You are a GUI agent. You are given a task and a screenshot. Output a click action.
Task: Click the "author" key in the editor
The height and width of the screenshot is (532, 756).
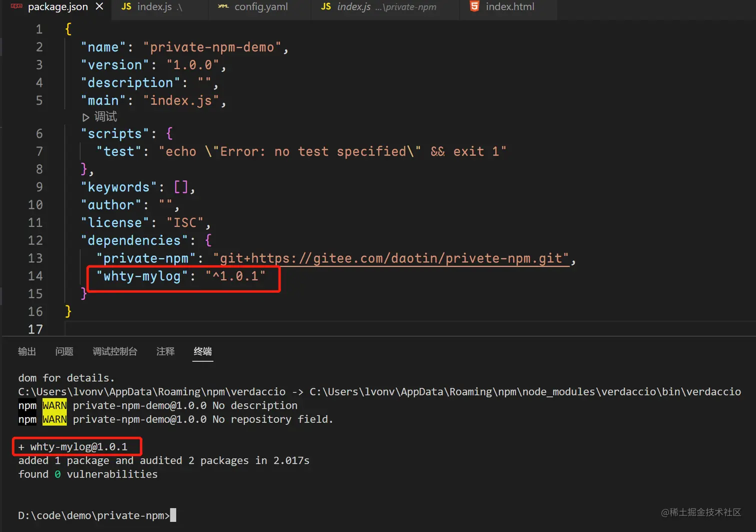tap(111, 205)
